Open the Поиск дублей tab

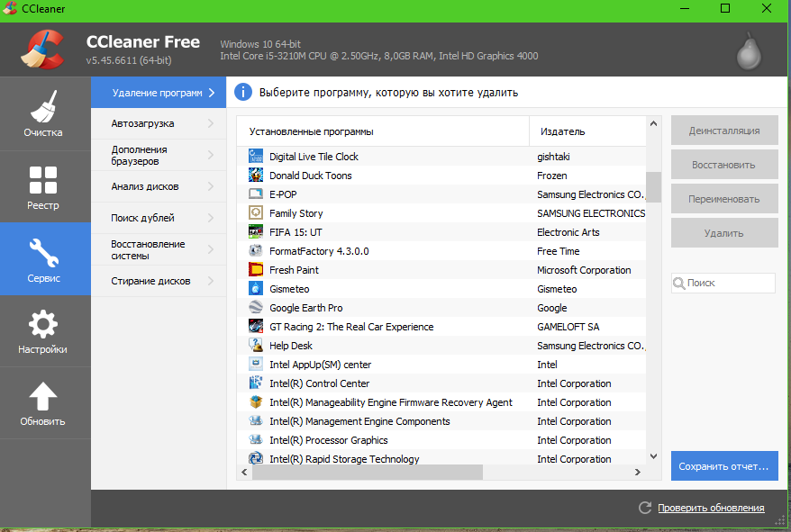click(159, 218)
